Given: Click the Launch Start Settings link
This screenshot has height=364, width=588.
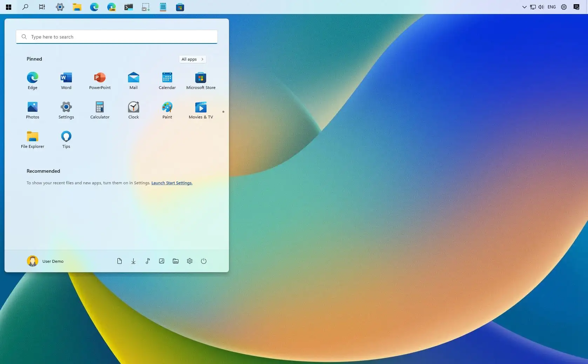Looking at the screenshot, I should point(172,183).
